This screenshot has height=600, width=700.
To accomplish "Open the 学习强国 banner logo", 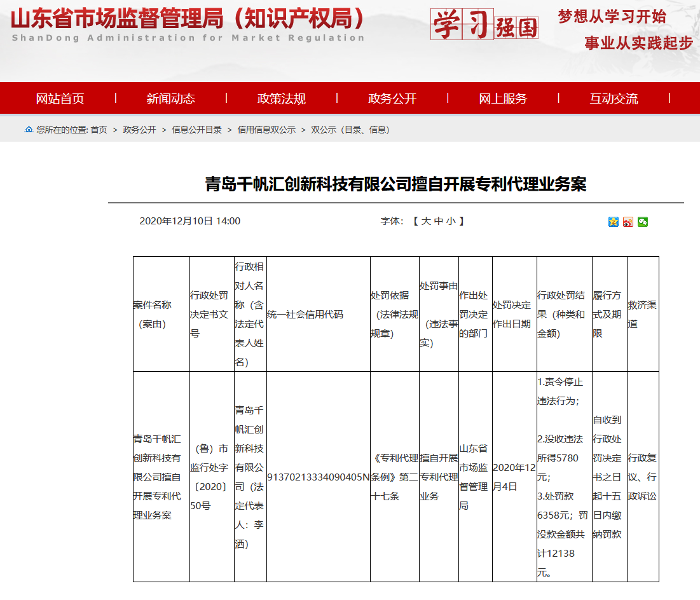I will 484,24.
